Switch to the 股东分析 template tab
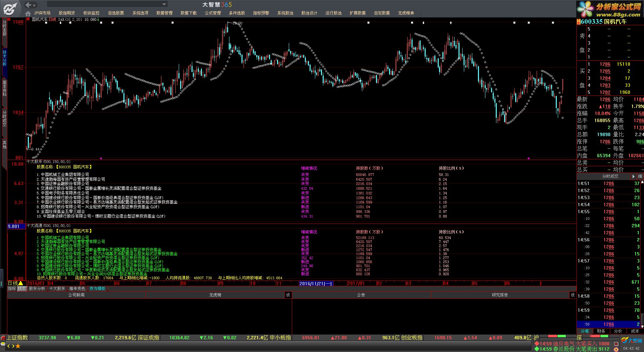The width and height of the screenshot is (644, 352). [37, 289]
